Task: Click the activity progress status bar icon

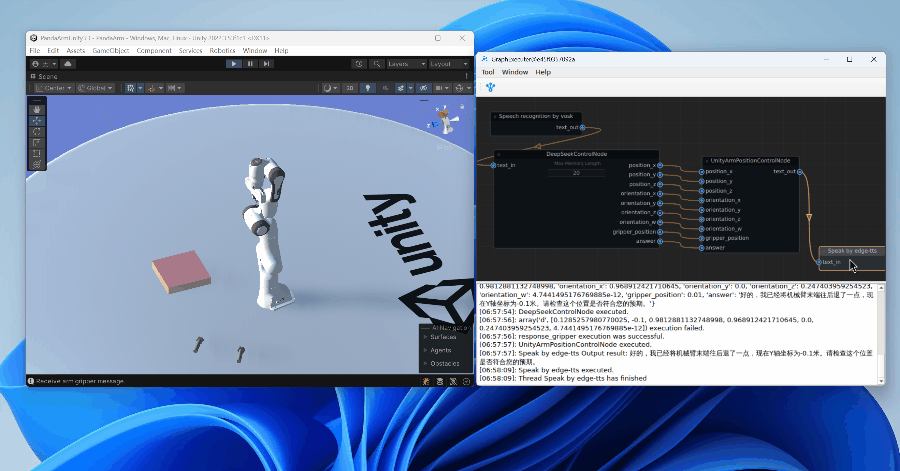Action: tap(466, 381)
